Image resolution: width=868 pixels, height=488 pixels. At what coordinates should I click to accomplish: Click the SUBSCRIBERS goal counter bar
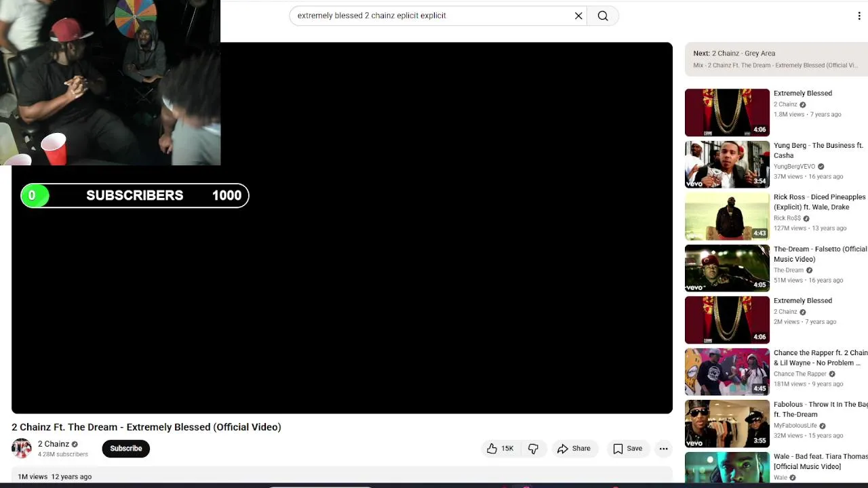135,195
